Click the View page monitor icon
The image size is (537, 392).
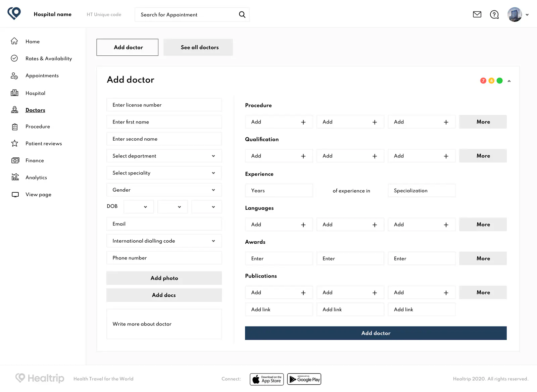coord(15,194)
